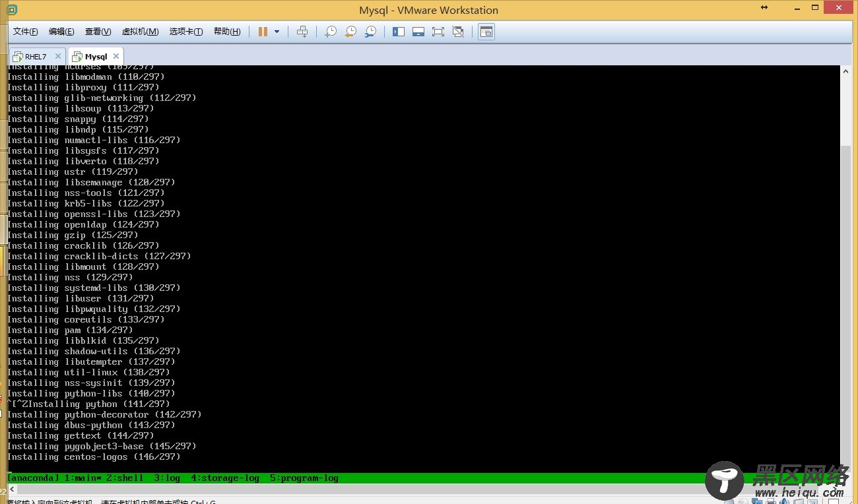This screenshot has height=504, width=858.
Task: Close the Mysql tab
Action: point(116,56)
